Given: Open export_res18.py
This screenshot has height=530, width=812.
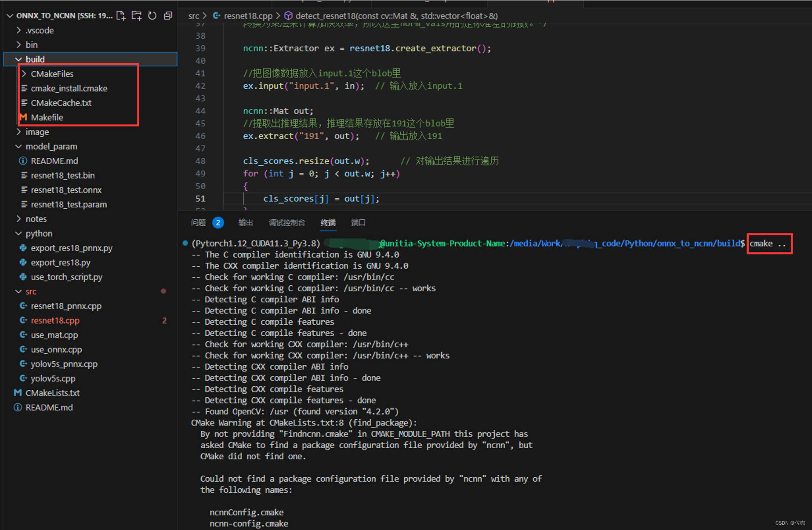Looking at the screenshot, I should (61, 262).
